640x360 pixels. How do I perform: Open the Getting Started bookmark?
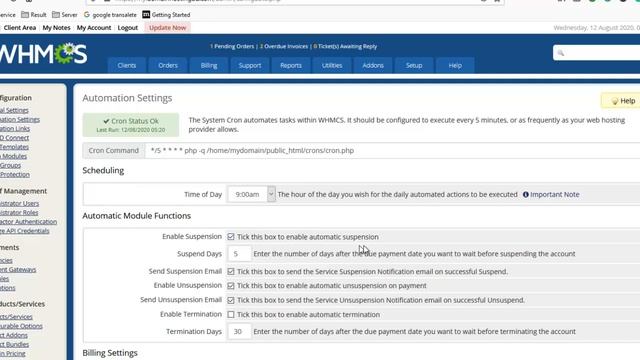(166, 15)
